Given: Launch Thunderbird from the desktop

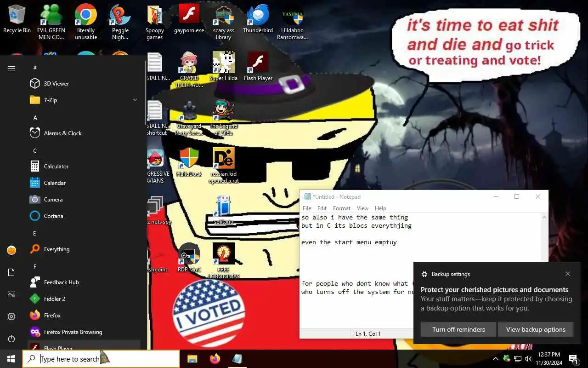Looking at the screenshot, I should tap(258, 19).
